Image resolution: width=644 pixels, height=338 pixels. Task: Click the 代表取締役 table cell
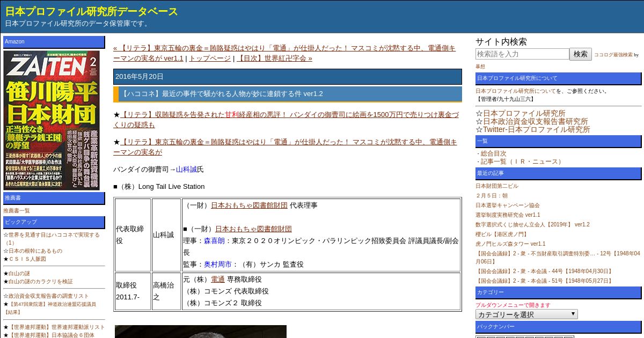pyautogui.click(x=133, y=235)
